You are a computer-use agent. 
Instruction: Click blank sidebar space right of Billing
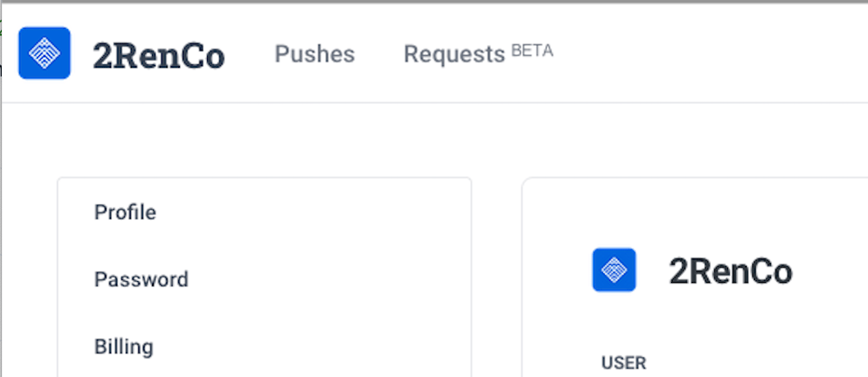(316, 346)
